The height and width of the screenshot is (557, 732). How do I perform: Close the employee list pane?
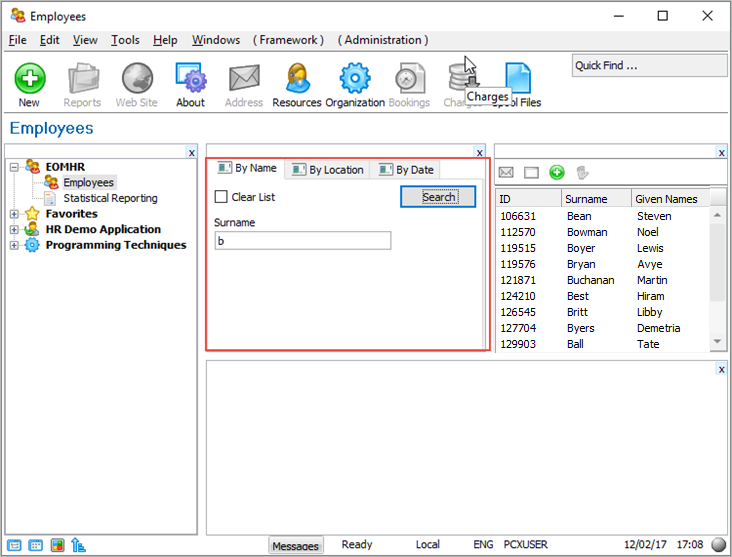pyautogui.click(x=722, y=153)
